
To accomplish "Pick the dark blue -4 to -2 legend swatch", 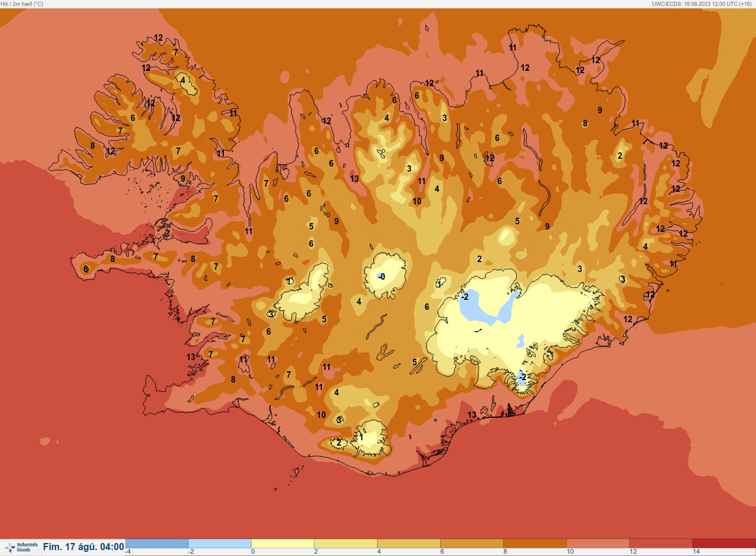I will [157, 544].
